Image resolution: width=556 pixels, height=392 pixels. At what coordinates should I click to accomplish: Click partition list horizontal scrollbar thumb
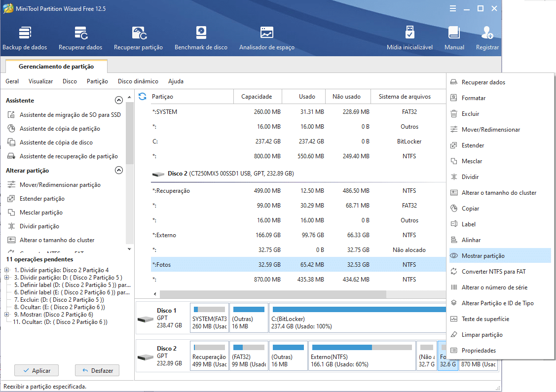(273, 294)
